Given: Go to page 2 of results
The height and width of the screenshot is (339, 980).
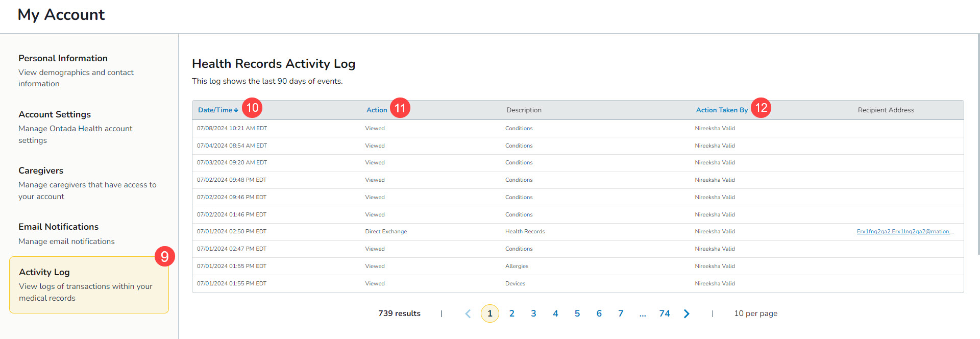Looking at the screenshot, I should click(511, 313).
